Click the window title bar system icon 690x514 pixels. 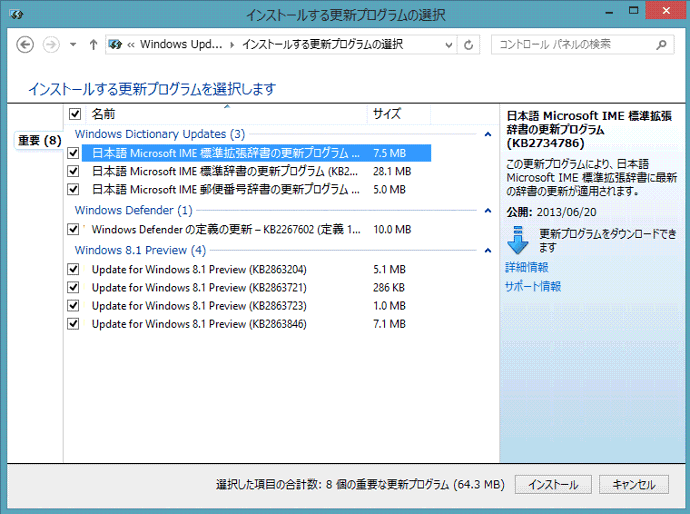pyautogui.click(x=17, y=15)
